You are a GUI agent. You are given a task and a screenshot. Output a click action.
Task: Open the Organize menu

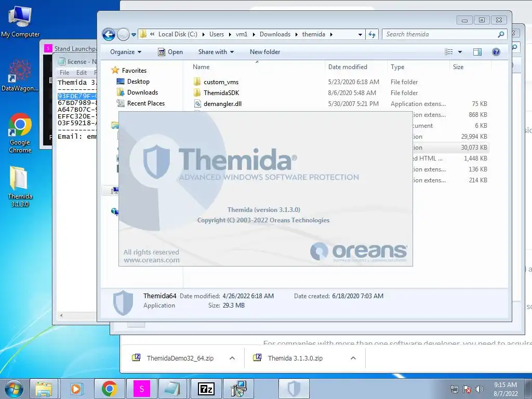126,52
